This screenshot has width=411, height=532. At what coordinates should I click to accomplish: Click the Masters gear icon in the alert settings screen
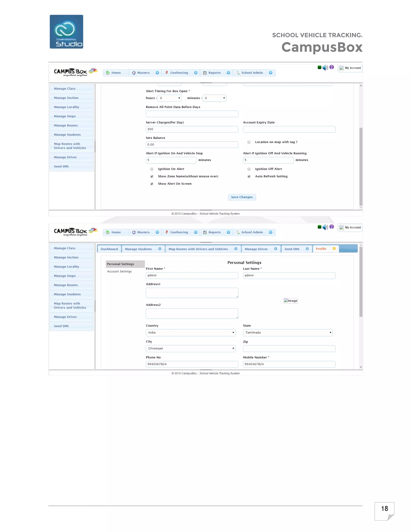coord(134,73)
